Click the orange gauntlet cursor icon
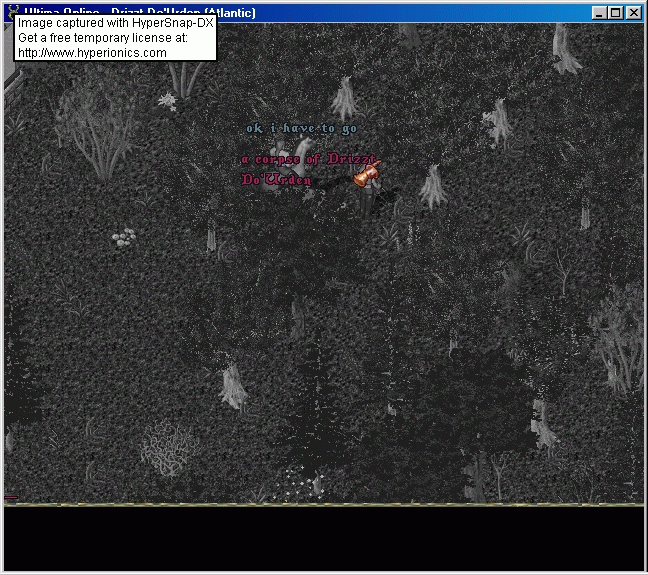Screen dimensions: 648x575 tap(365, 175)
